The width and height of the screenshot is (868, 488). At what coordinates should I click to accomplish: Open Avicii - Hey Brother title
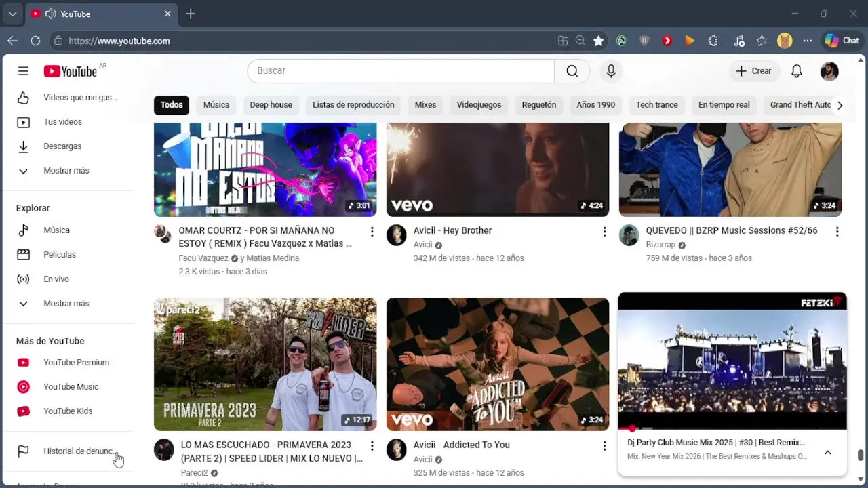pos(453,230)
